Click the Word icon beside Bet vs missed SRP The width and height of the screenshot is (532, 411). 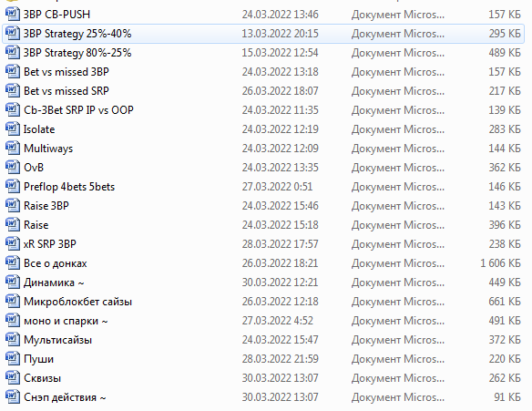[x=12, y=90]
